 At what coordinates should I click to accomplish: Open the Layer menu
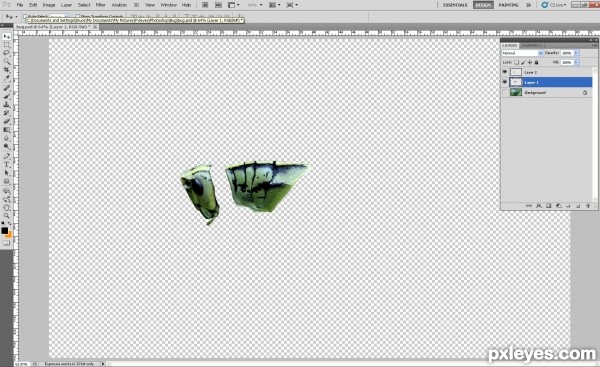click(66, 5)
